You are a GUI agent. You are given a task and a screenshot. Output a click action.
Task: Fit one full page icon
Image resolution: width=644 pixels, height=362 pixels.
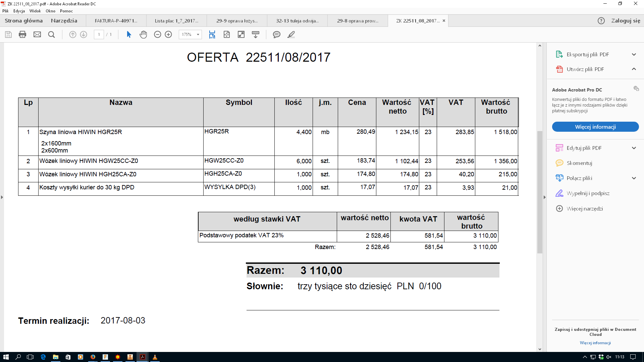pyautogui.click(x=227, y=35)
